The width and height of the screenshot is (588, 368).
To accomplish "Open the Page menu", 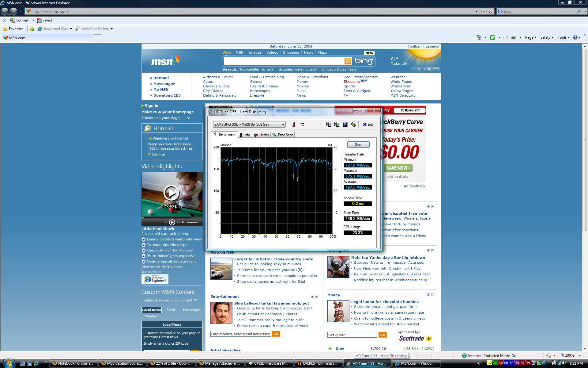I will point(531,37).
